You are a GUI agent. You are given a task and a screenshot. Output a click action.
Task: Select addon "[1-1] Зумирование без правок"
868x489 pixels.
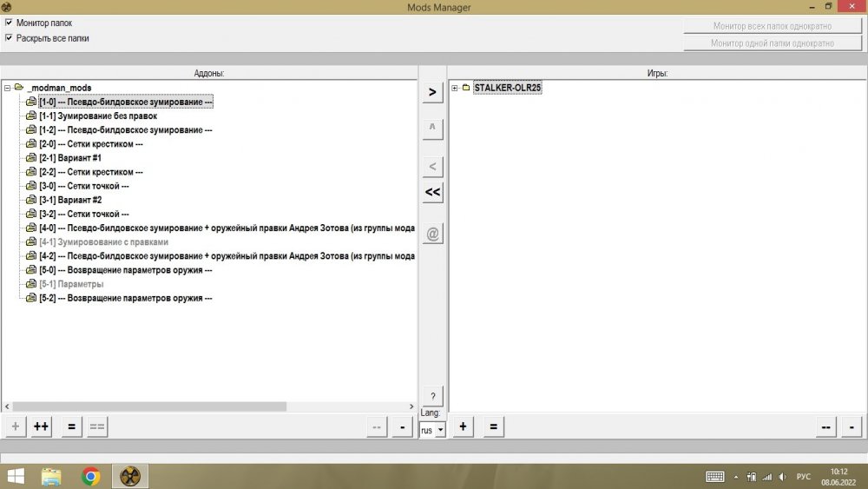pos(98,116)
